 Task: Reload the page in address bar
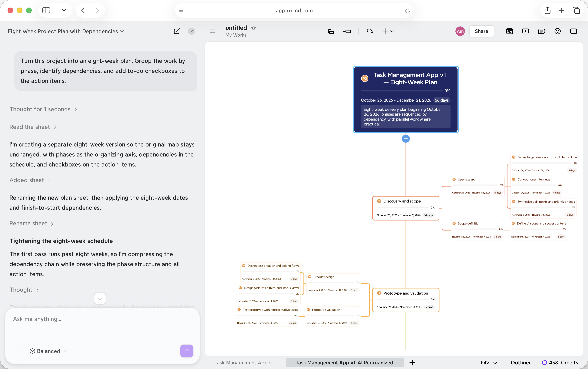[x=407, y=10]
